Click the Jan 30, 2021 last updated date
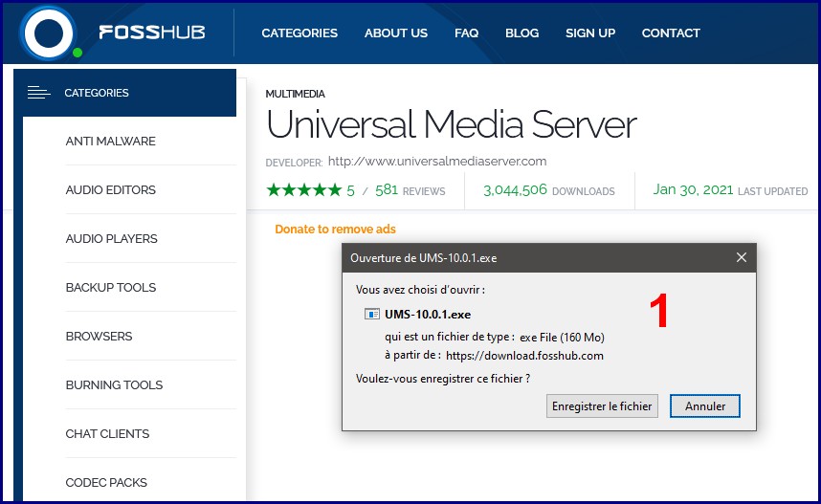Image resolution: width=821 pixels, height=504 pixels. click(693, 189)
